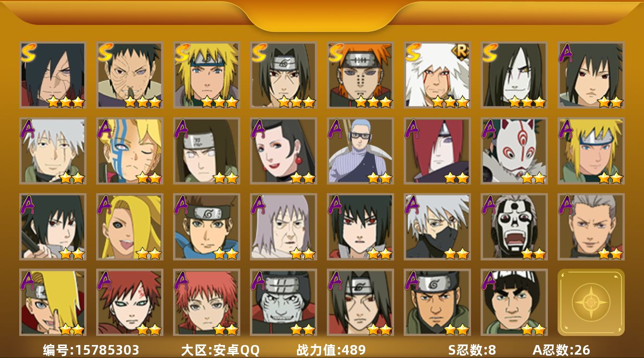Open the blonde Deidara card with tongue out

tap(130, 227)
